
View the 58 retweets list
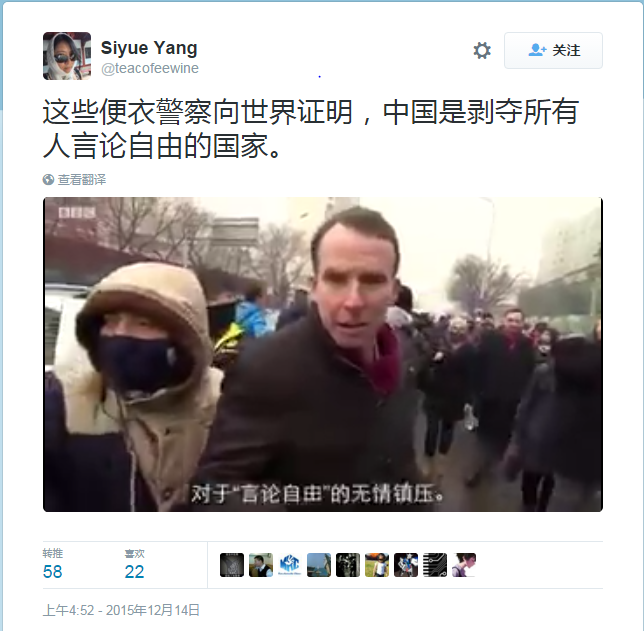pyautogui.click(x=53, y=564)
